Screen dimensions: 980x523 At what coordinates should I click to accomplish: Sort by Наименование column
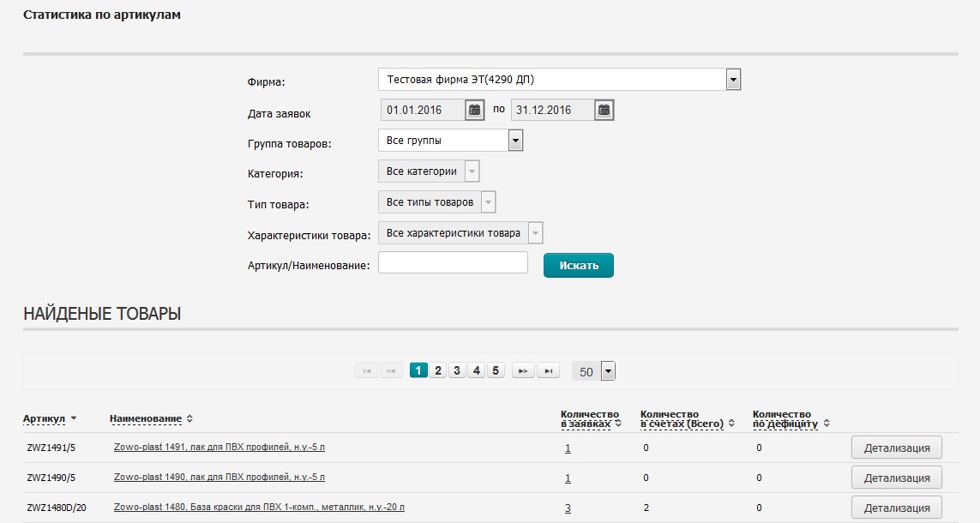[x=146, y=418]
